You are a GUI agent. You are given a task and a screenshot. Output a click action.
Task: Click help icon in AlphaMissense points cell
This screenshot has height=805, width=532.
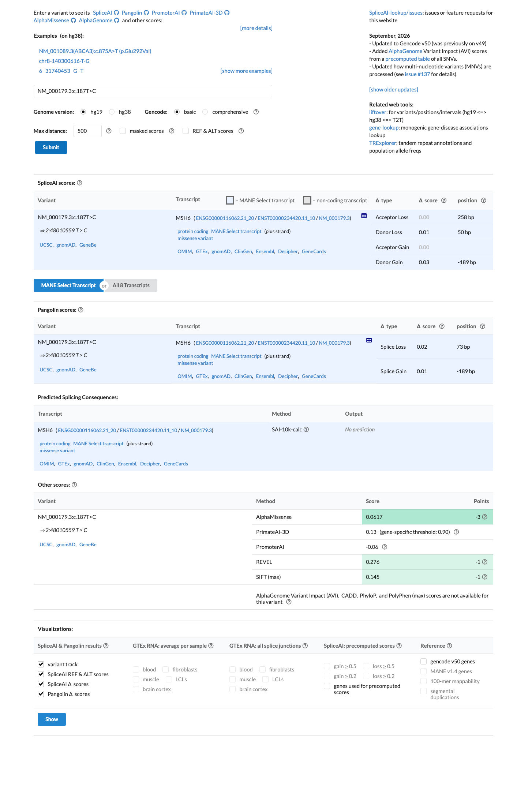[485, 517]
